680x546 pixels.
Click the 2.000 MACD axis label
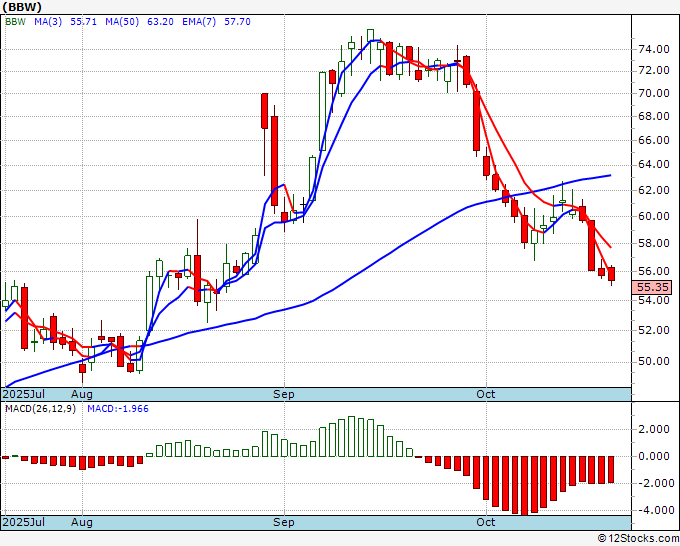click(x=654, y=429)
